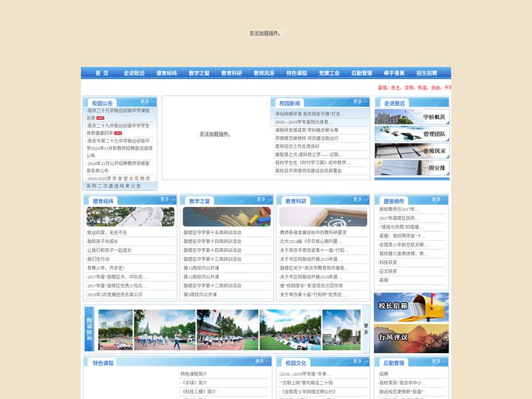Open 鼓楼区中学第十五周研训活动 link

tap(212, 233)
